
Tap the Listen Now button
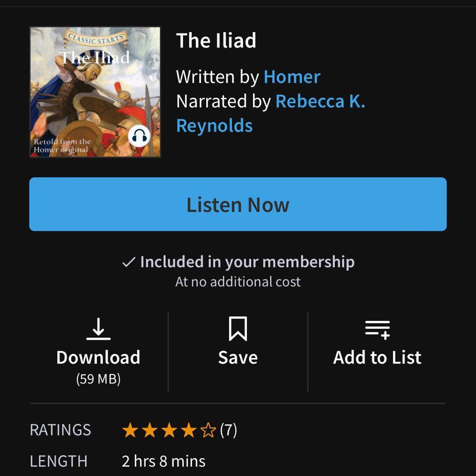238,205
